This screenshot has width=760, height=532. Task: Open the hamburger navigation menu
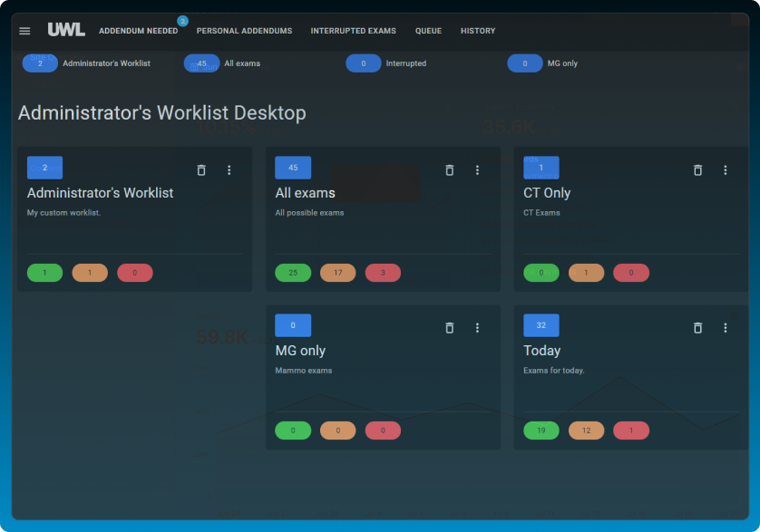[24, 31]
